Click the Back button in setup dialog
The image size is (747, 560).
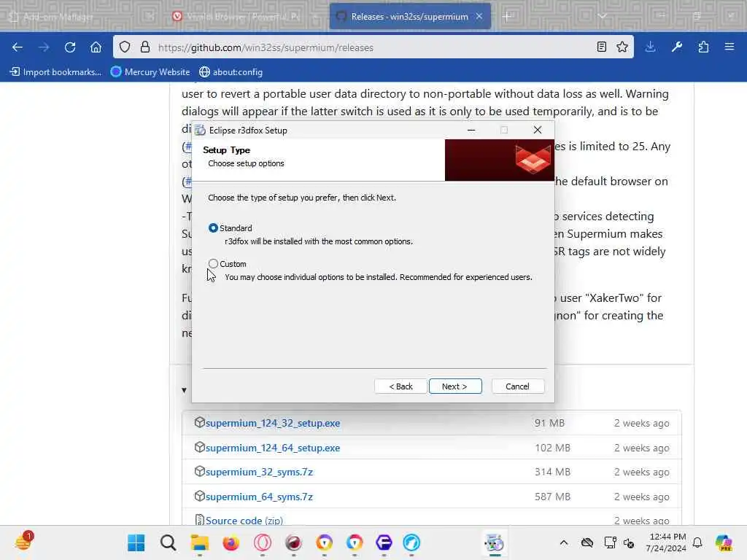coord(400,386)
